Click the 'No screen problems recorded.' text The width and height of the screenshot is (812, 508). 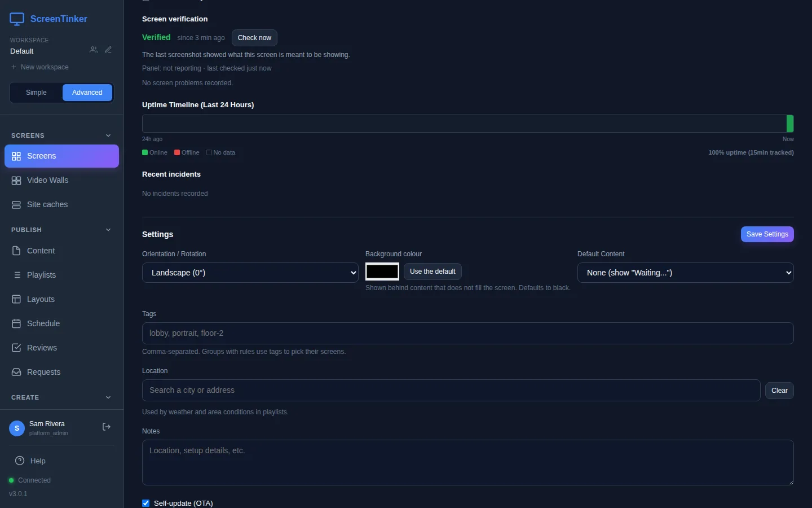click(187, 83)
